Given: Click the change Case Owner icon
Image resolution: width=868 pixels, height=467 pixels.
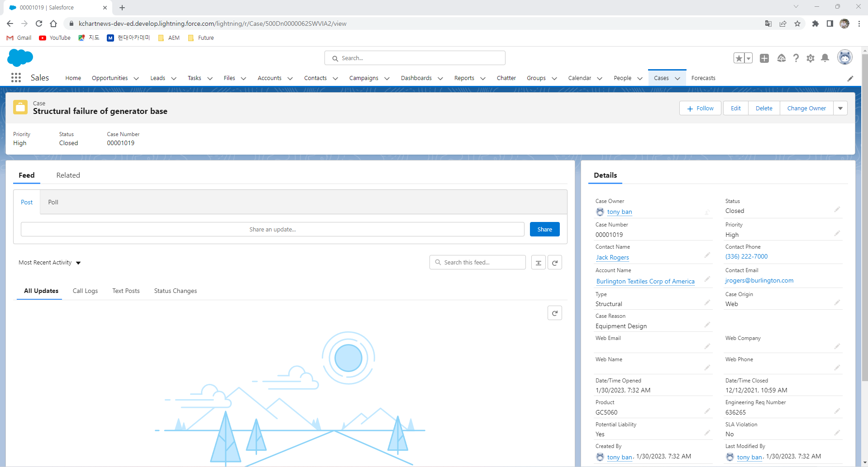Looking at the screenshot, I should pyautogui.click(x=707, y=212).
